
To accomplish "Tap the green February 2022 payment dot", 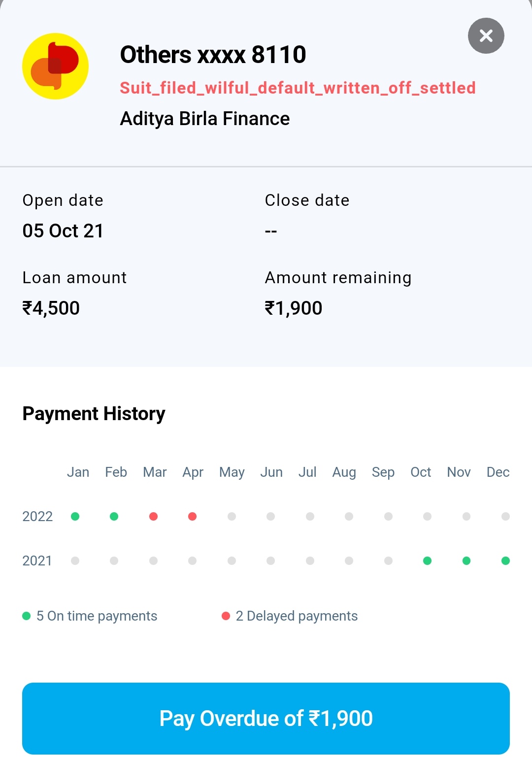I will 114,516.
